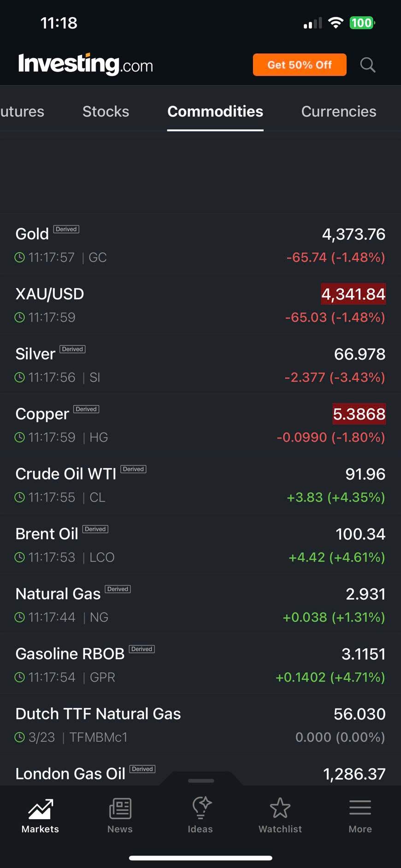Image resolution: width=401 pixels, height=868 pixels.
Task: Tap the Get 50% Off button
Action: point(300,65)
